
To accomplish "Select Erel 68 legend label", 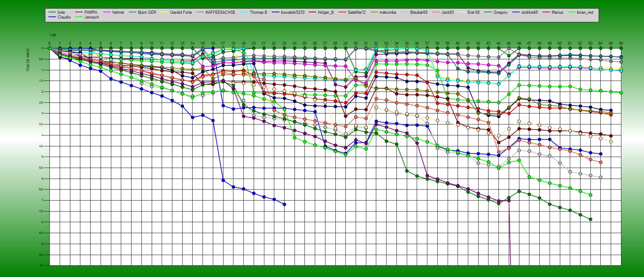I will [x=473, y=12].
